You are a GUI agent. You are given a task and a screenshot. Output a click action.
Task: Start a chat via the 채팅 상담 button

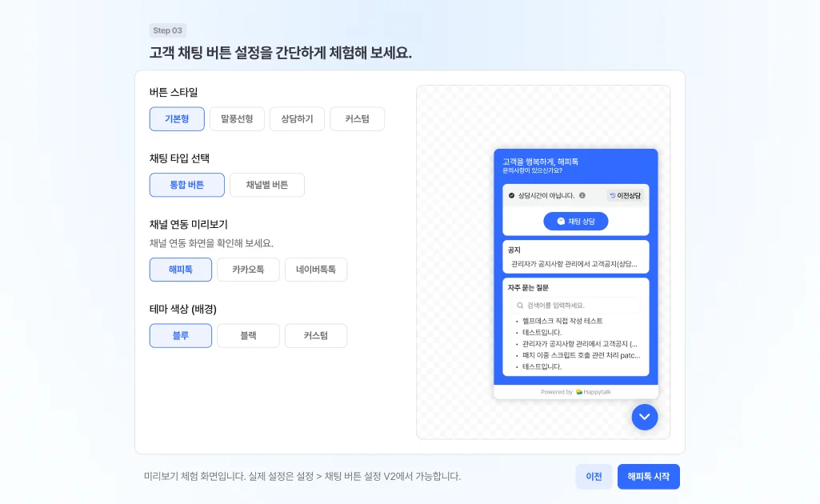coord(576,221)
